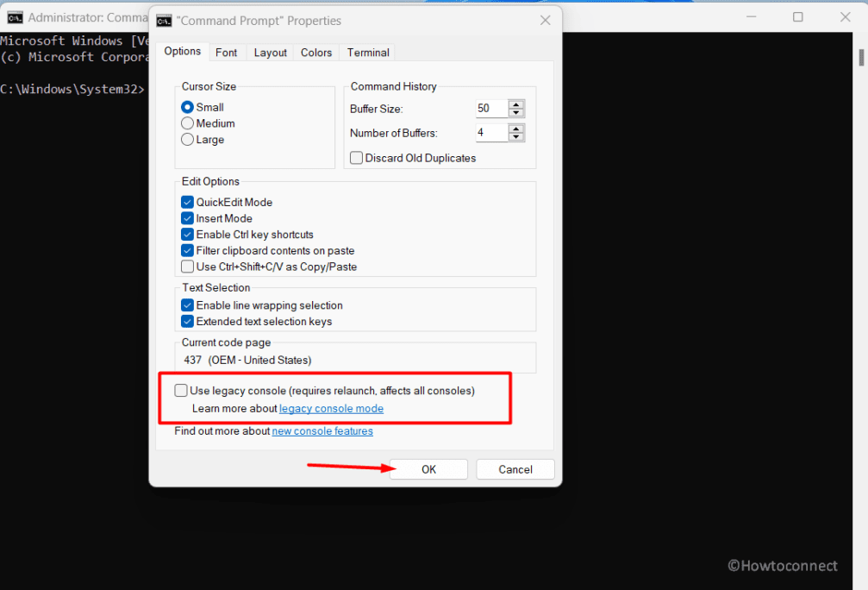
Task: Click the Buffer Size value field
Action: pos(491,109)
